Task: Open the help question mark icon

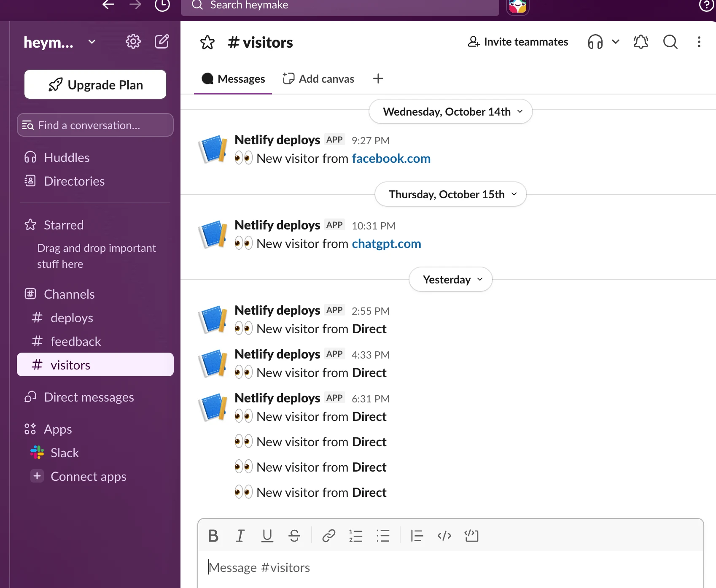Action: click(706, 5)
